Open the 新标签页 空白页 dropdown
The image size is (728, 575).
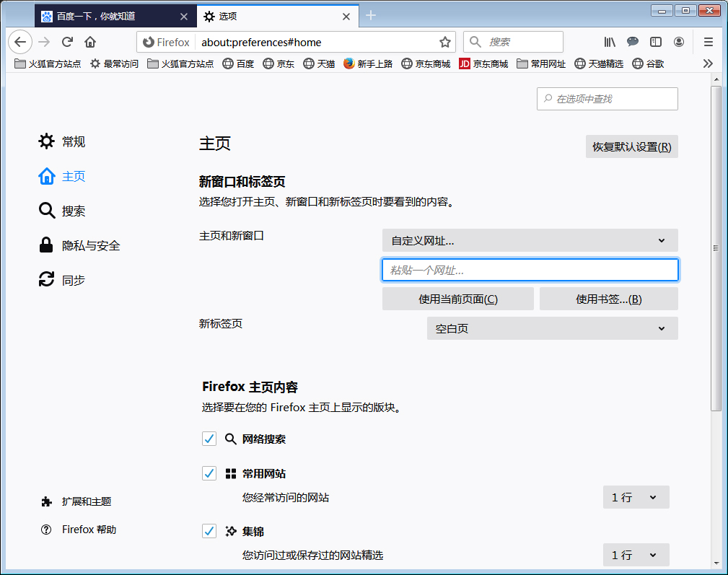552,328
